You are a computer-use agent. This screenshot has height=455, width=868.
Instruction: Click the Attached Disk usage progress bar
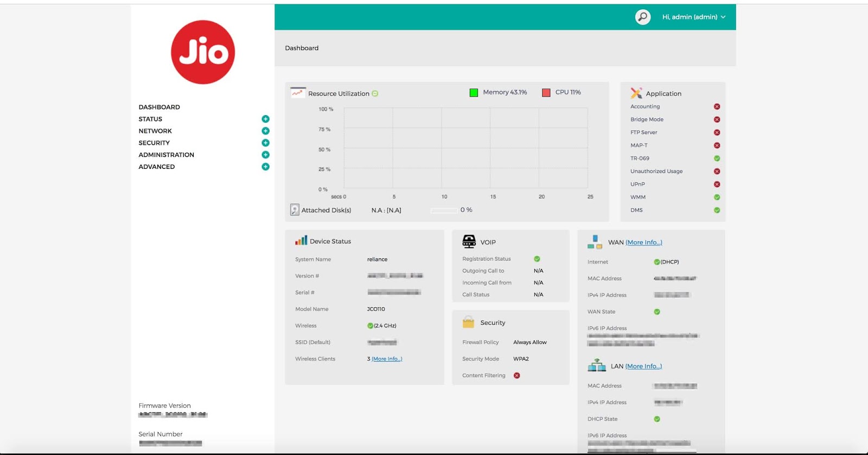point(444,210)
